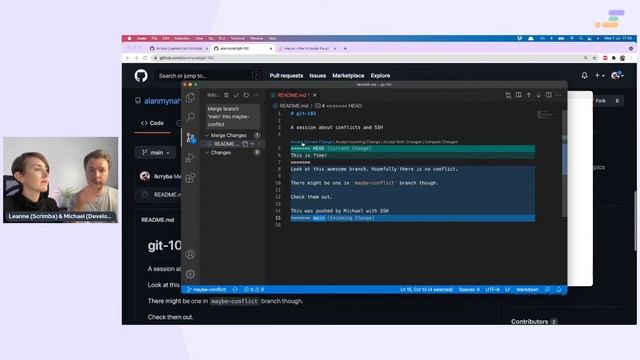Open the GitHub create new plus dropdown

599,76
